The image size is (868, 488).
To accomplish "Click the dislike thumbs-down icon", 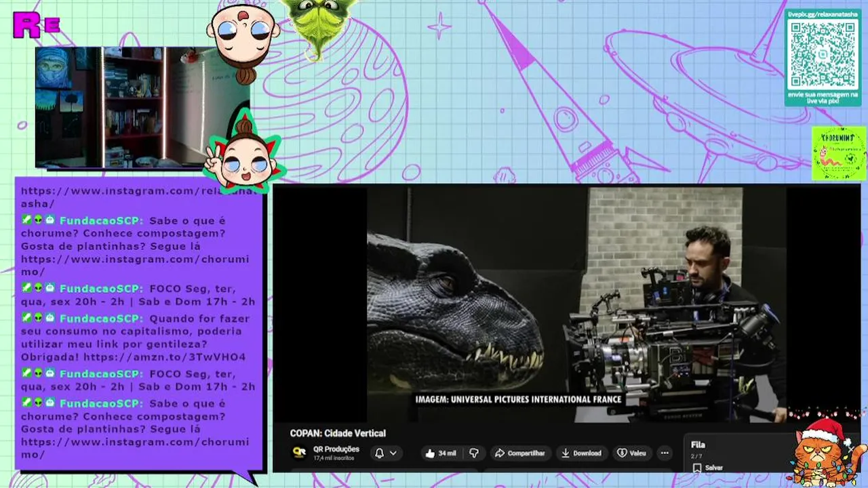I will click(x=474, y=453).
